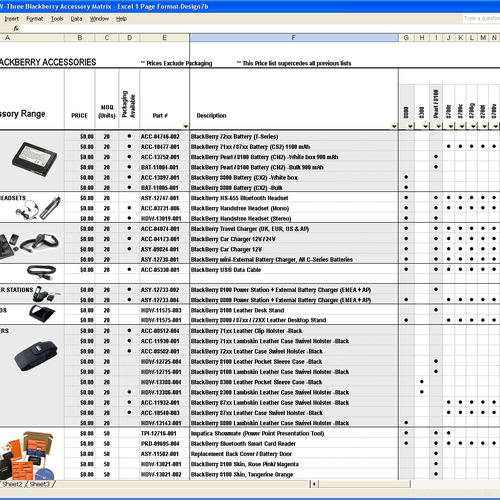Viewport: 500px width, 500px height.
Task: Switch to the Sheet3 tab
Action: [40, 484]
